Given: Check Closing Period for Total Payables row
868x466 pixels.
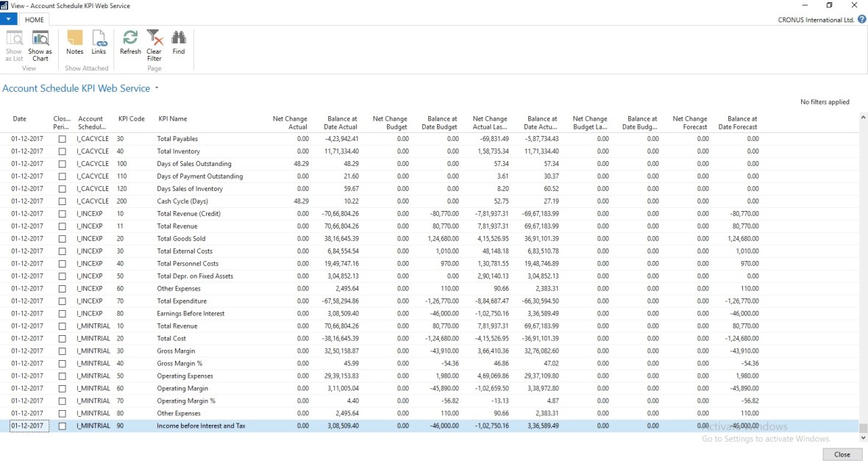Looking at the screenshot, I should tap(62, 138).
